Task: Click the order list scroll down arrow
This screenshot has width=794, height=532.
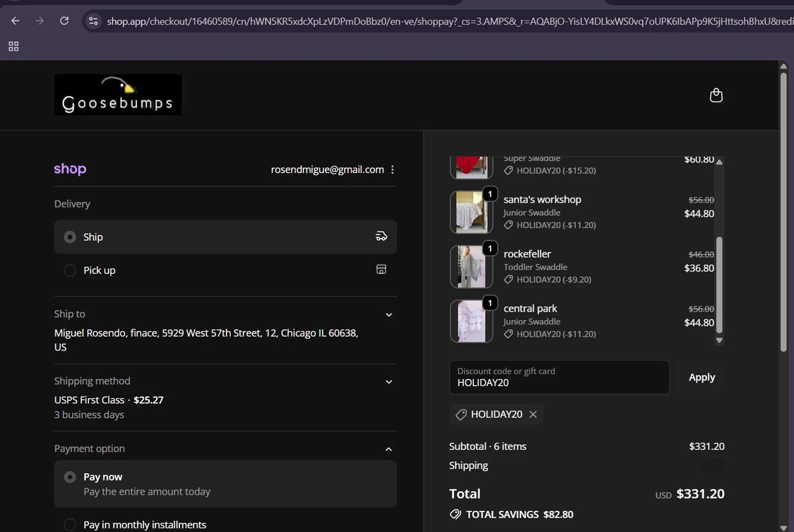Action: (x=719, y=340)
